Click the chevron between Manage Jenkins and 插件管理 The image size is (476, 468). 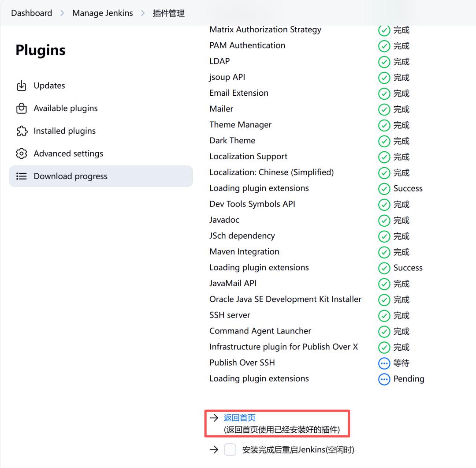pos(143,13)
